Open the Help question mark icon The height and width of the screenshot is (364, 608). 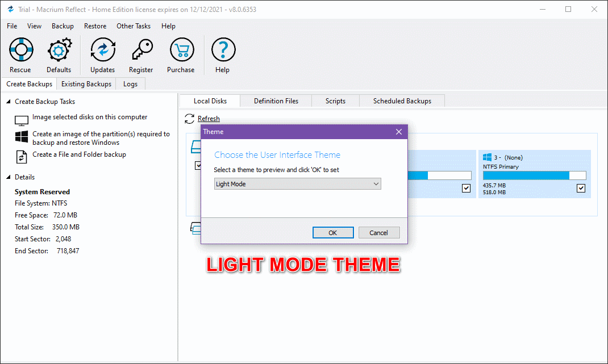pyautogui.click(x=223, y=49)
